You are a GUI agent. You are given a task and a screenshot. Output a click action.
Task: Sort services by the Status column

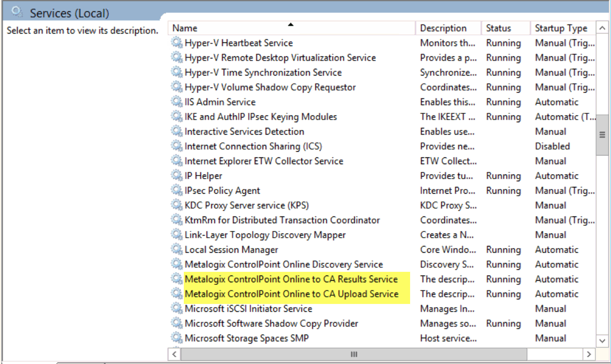coord(500,27)
